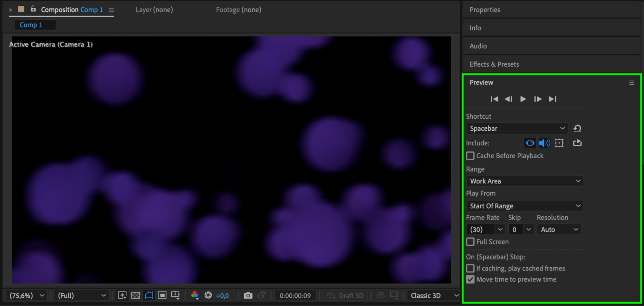Open the Resolution dropdown set to Auto
644x306 pixels.
tap(559, 230)
